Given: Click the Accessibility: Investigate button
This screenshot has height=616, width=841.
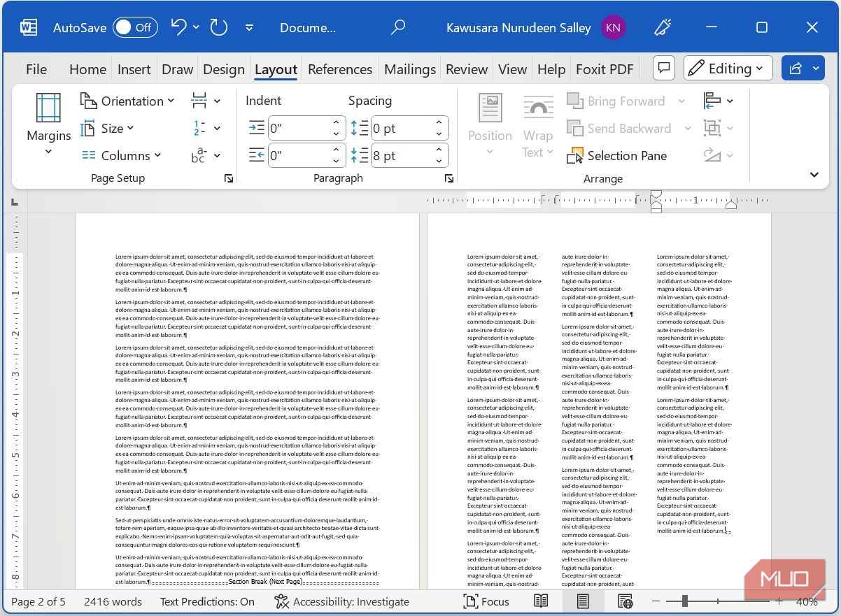Looking at the screenshot, I should pos(341,601).
